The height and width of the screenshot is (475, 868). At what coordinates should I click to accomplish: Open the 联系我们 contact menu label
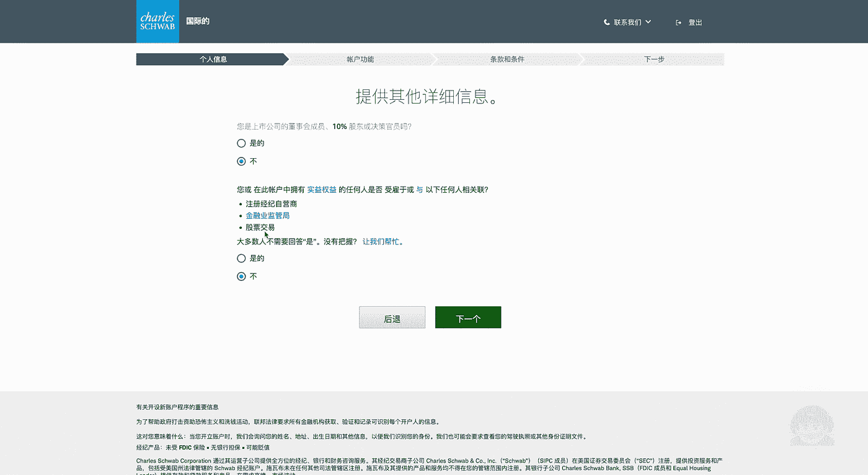click(627, 22)
